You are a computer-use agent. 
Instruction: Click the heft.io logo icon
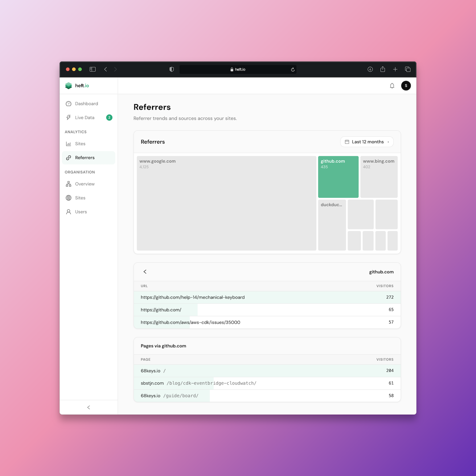click(69, 86)
